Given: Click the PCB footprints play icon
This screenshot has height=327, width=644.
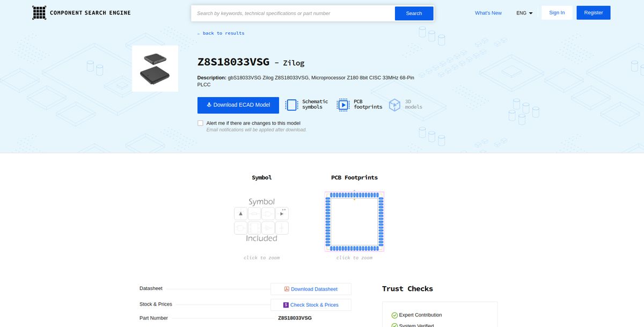Looking at the screenshot, I should coord(343,104).
